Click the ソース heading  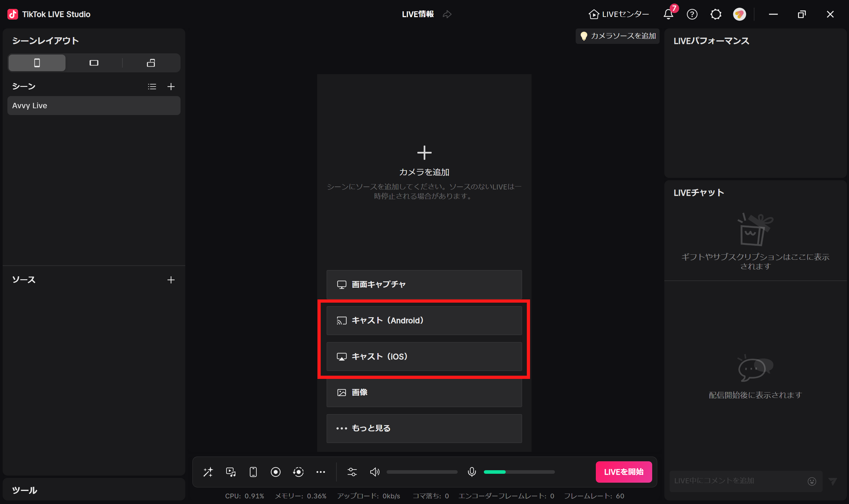coord(24,280)
